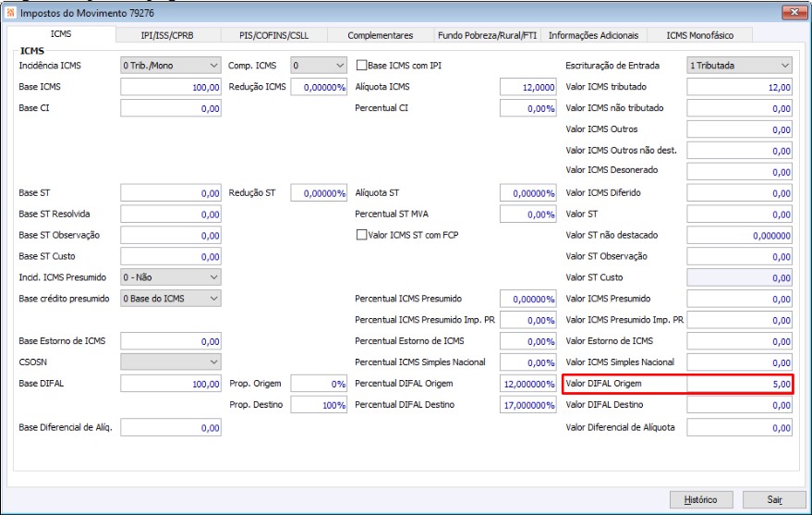Close the Impostos do Movimento window
The height and width of the screenshot is (515, 812).
pos(794,12)
